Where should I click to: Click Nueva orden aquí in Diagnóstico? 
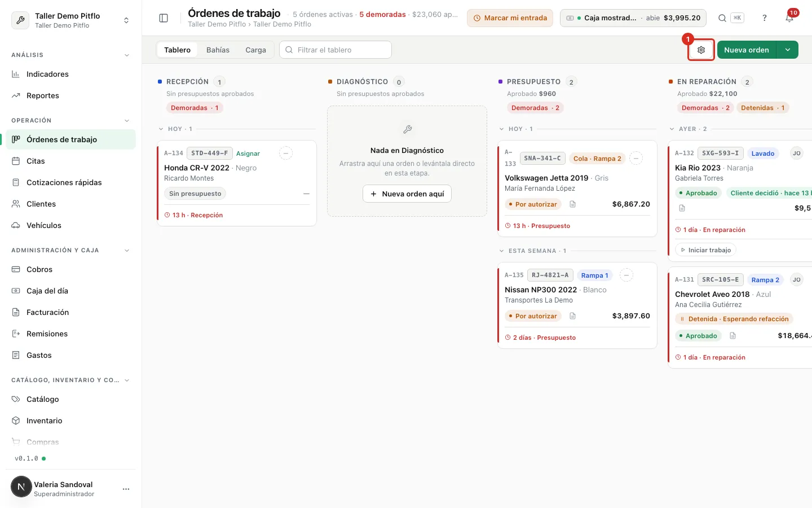407,194
